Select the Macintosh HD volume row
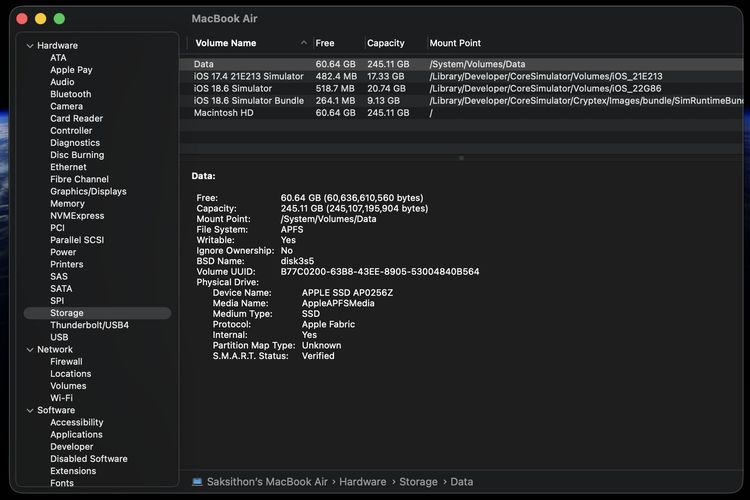The height and width of the screenshot is (500, 750). point(226,113)
